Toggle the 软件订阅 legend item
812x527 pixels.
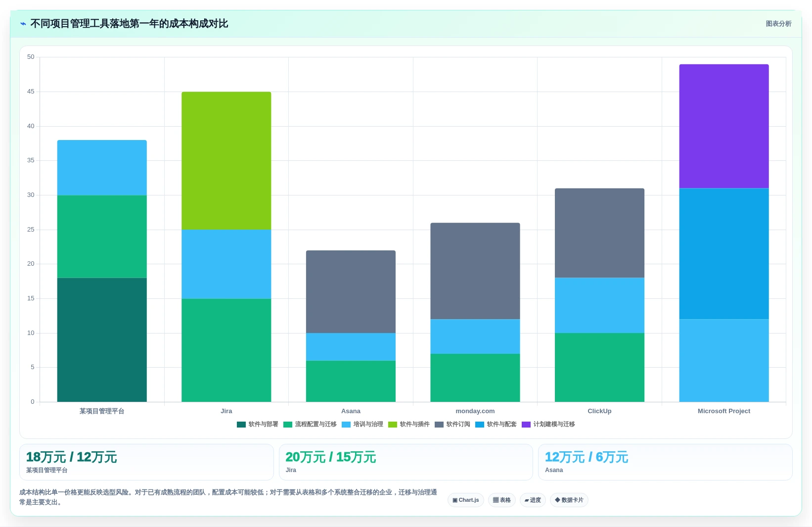click(x=452, y=425)
